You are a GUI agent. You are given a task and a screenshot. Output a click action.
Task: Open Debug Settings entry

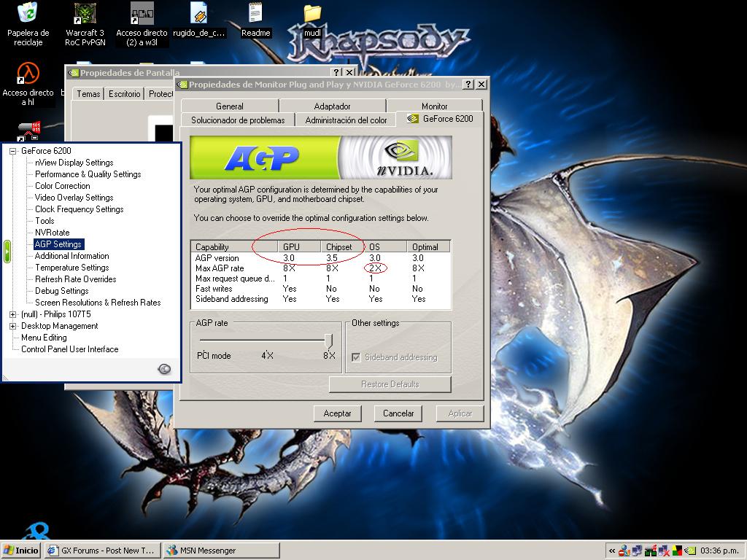[62, 291]
